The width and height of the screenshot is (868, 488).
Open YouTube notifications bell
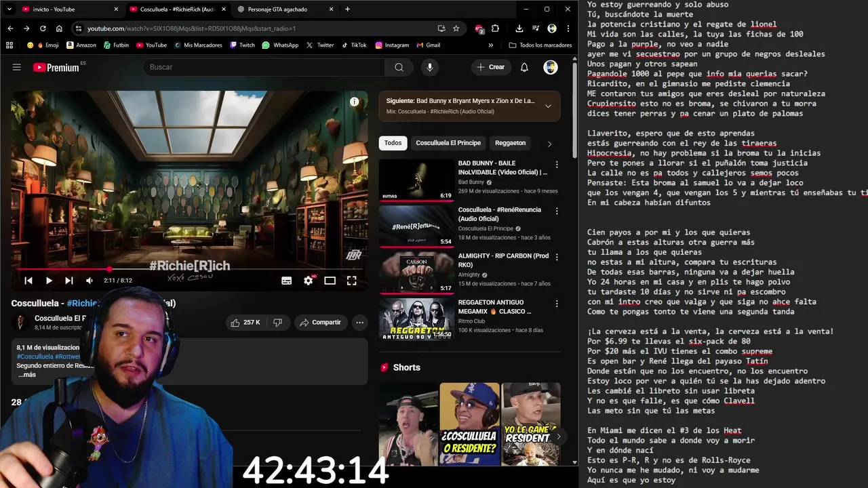(524, 67)
